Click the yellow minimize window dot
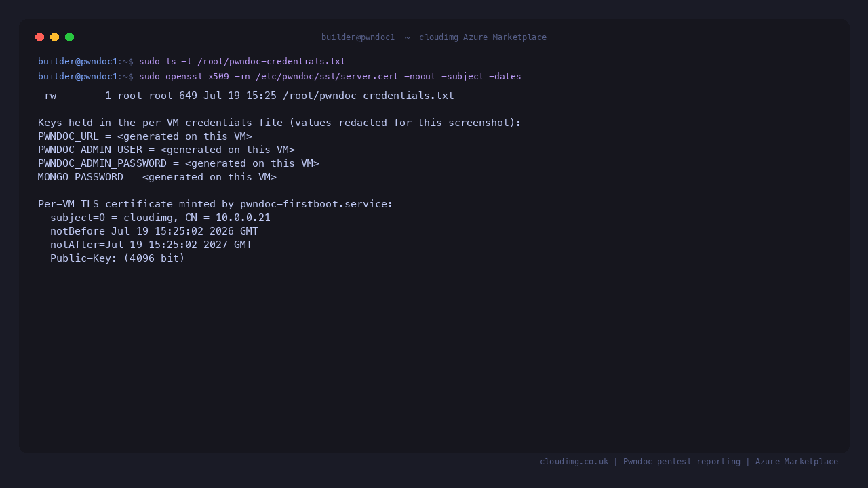 click(x=55, y=37)
